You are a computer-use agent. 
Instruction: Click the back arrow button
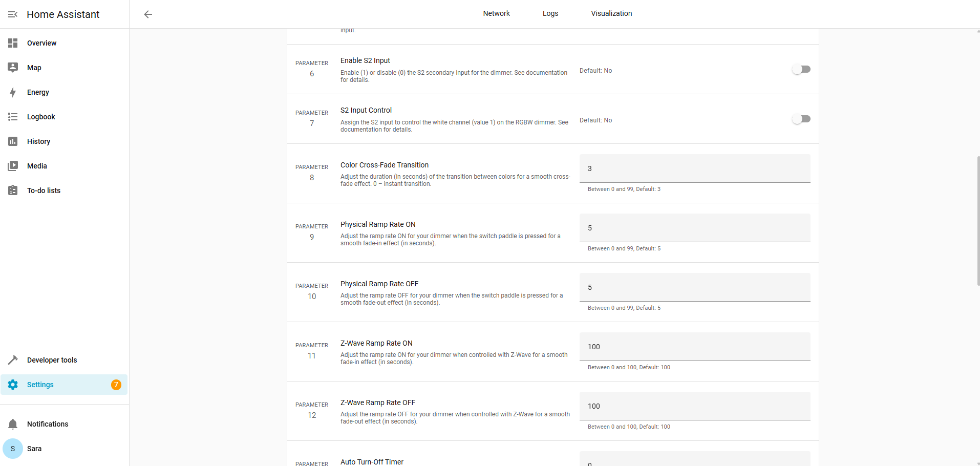point(148,14)
